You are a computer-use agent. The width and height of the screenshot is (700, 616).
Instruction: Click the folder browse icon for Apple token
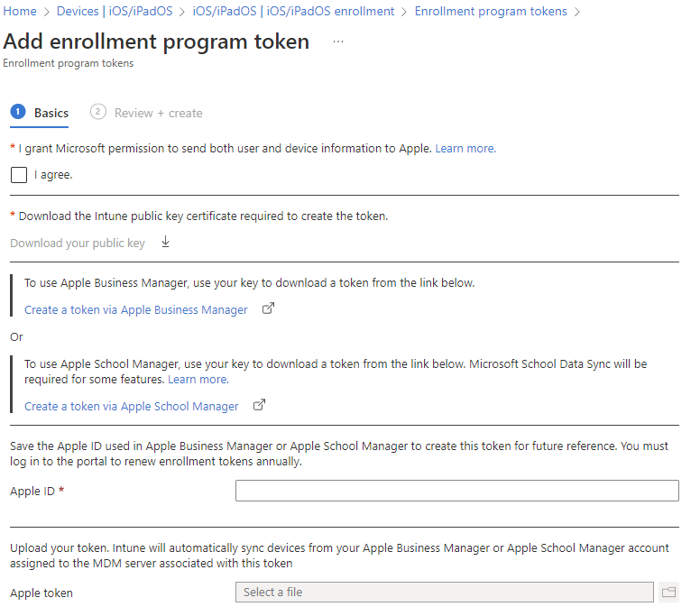668,592
